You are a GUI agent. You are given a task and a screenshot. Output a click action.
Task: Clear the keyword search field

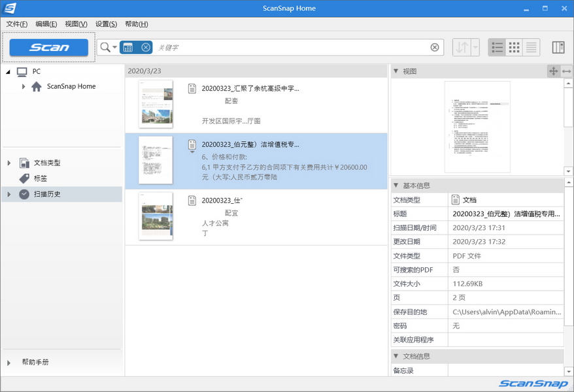[435, 47]
